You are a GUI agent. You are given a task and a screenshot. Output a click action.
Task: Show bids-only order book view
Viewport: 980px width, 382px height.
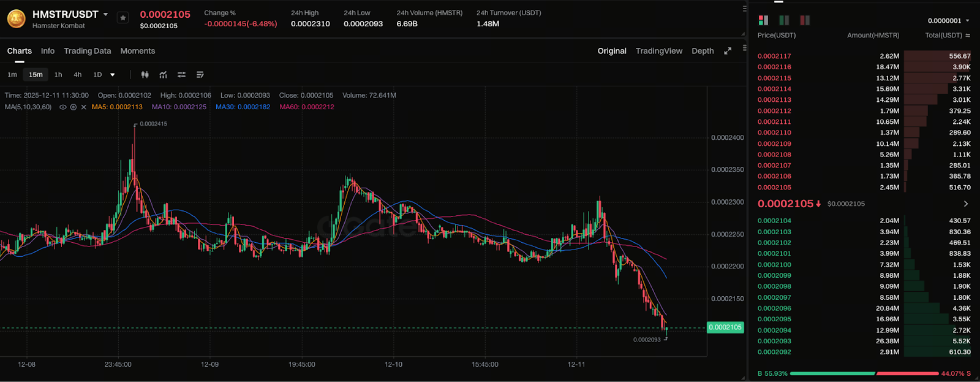coord(784,20)
